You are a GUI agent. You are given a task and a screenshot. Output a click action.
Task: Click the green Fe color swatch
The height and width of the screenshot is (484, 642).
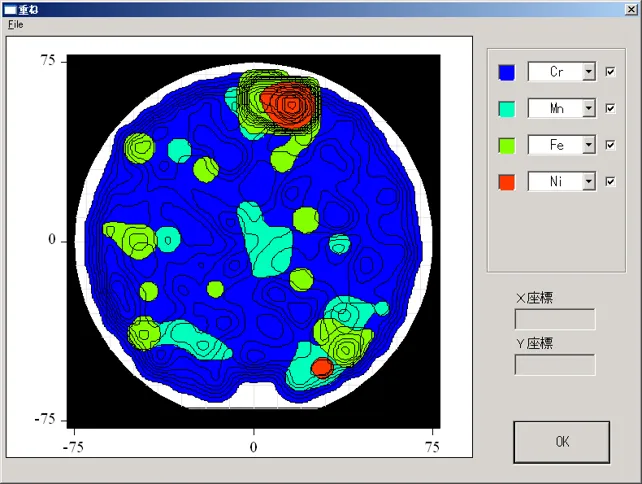pos(507,145)
